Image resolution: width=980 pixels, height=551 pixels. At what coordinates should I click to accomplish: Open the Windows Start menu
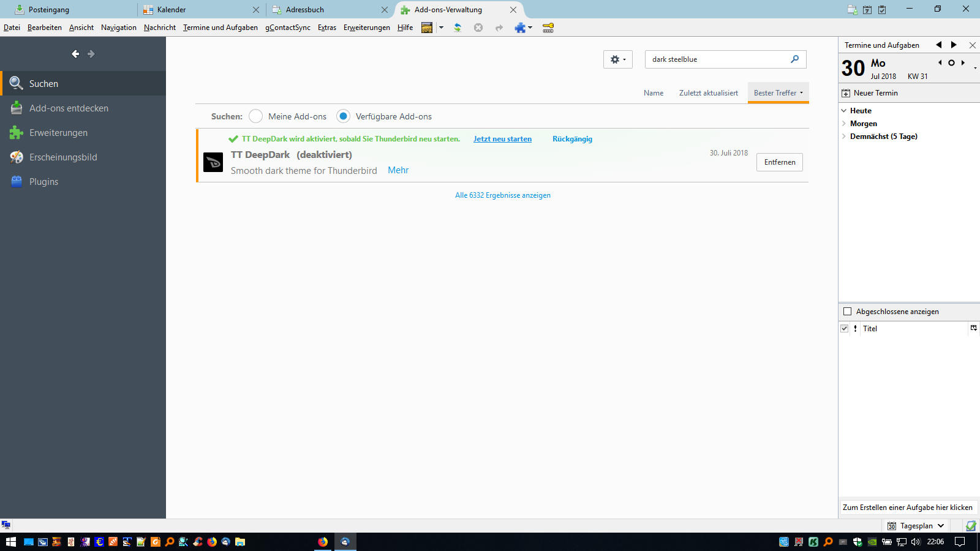pyautogui.click(x=11, y=542)
